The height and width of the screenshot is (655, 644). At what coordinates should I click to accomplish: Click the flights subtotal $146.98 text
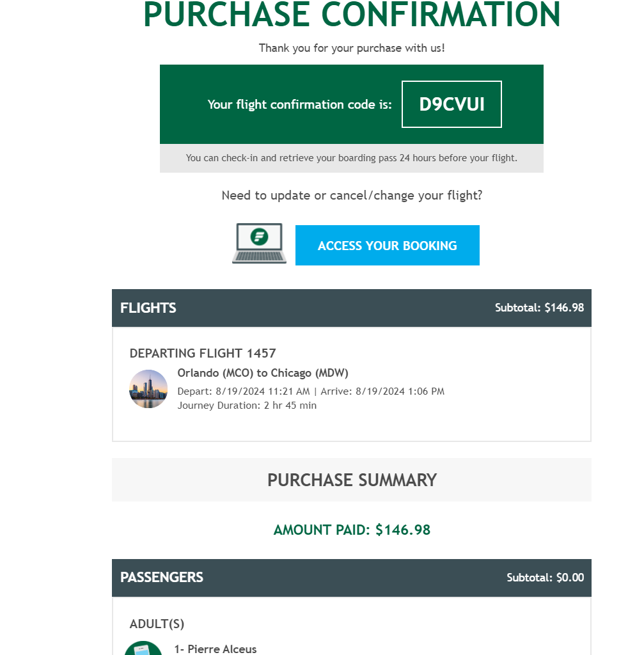pos(539,308)
